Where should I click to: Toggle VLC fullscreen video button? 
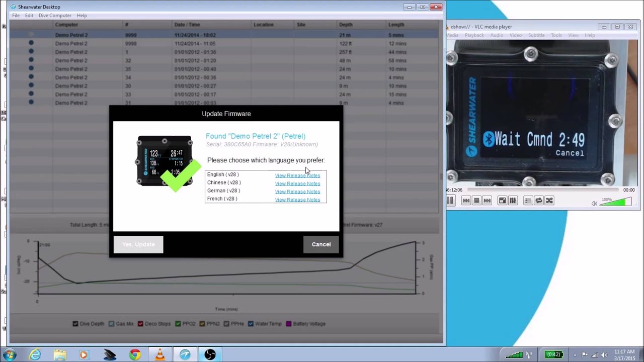(x=502, y=201)
